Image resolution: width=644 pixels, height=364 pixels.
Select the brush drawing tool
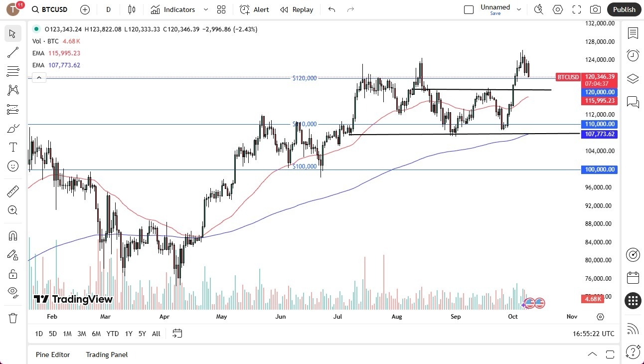click(12, 128)
